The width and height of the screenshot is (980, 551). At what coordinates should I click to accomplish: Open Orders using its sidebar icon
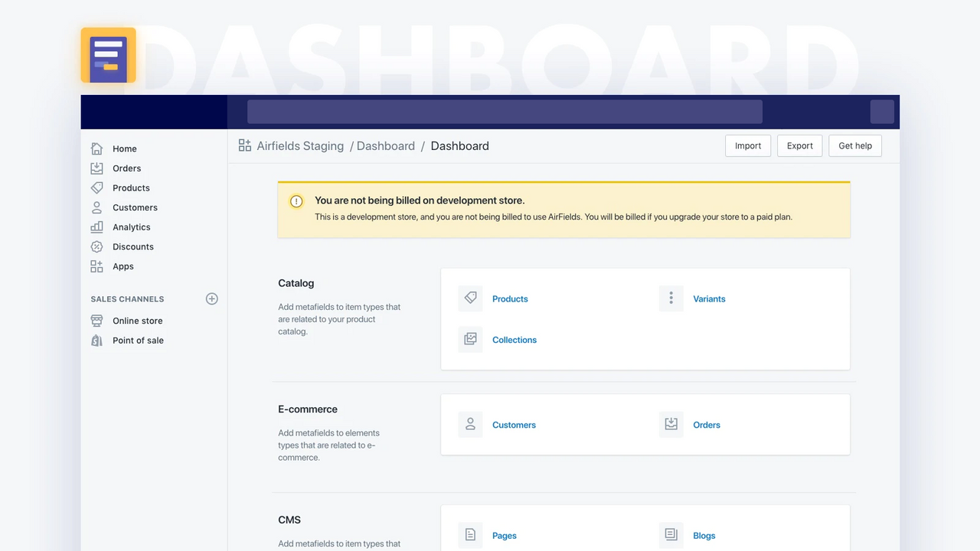tap(96, 168)
